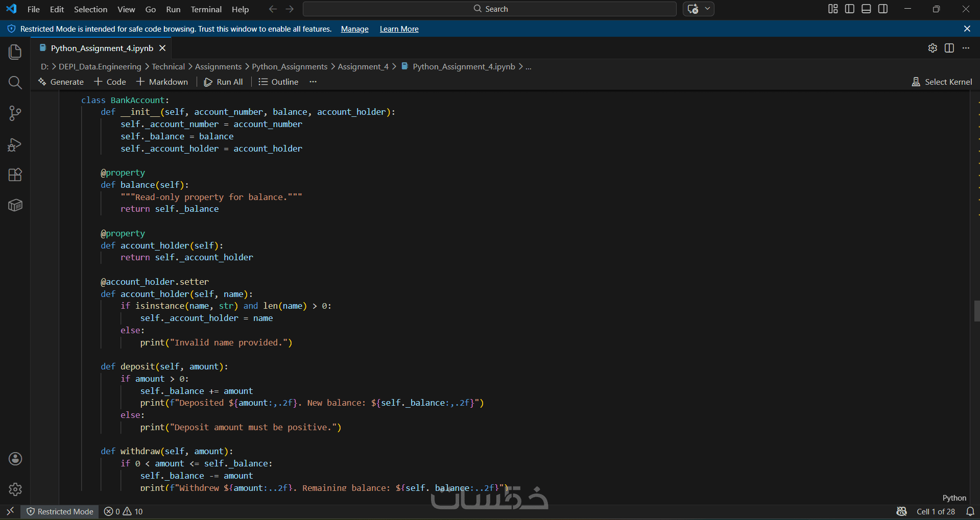Toggle the bottom Panel
The image size is (980, 520).
pyautogui.click(x=866, y=9)
